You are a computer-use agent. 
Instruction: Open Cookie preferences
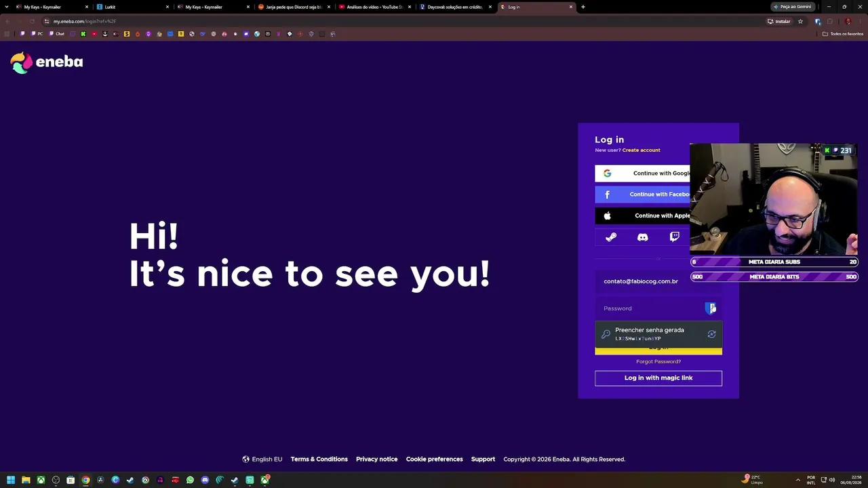[435, 460]
